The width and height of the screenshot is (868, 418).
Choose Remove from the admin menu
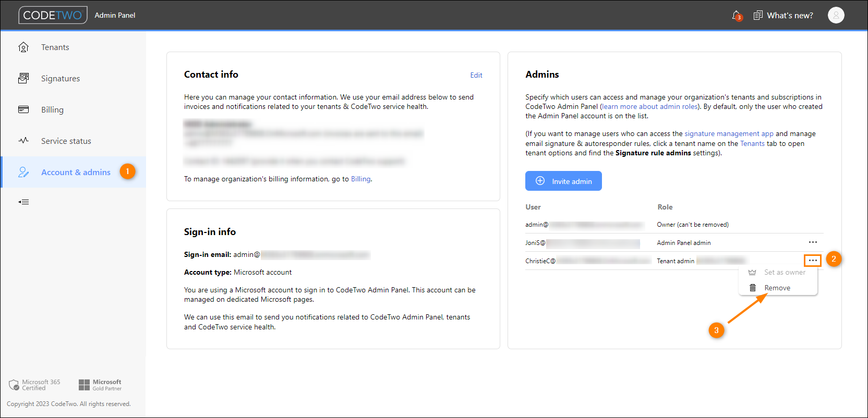pos(778,288)
